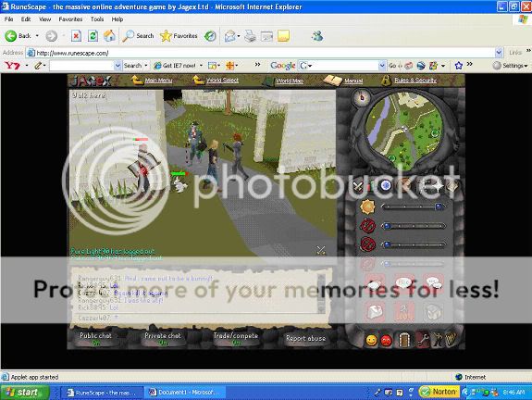Click the compass beside the minimap

[x=362, y=98]
